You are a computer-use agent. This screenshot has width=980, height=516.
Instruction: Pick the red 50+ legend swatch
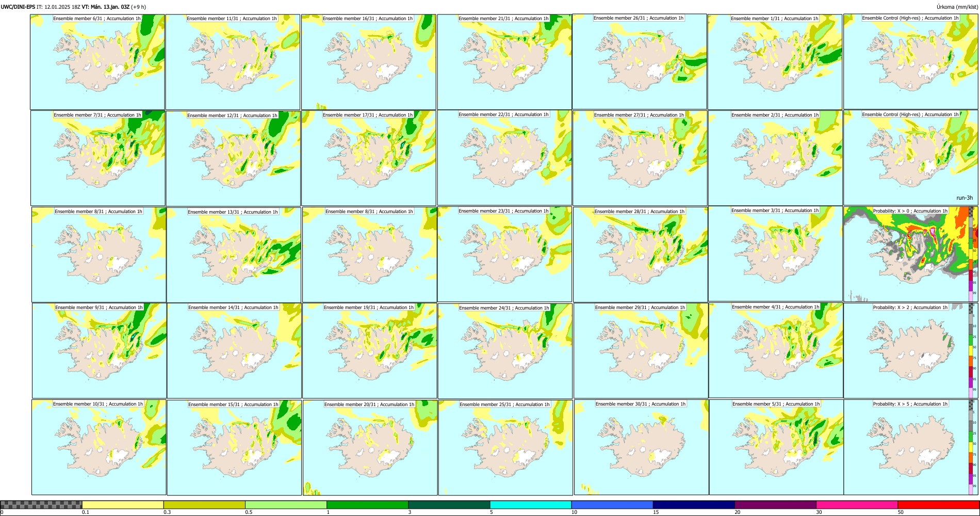pos(938,505)
